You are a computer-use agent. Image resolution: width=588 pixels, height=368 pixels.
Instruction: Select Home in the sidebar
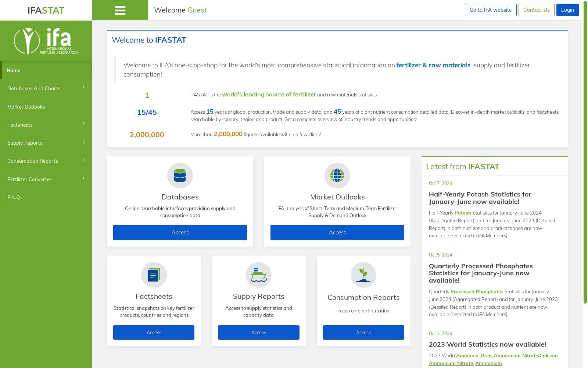click(46, 70)
